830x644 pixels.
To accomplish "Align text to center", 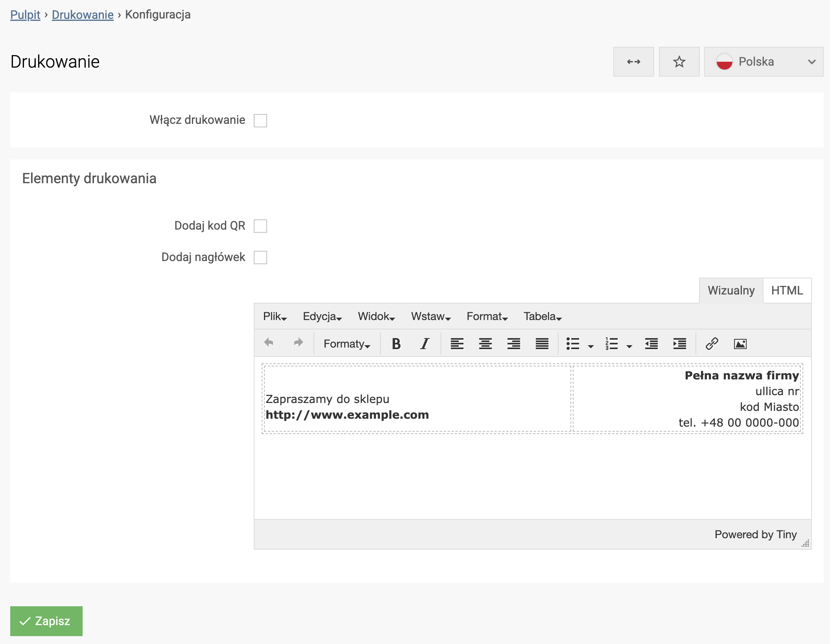I will tap(485, 344).
